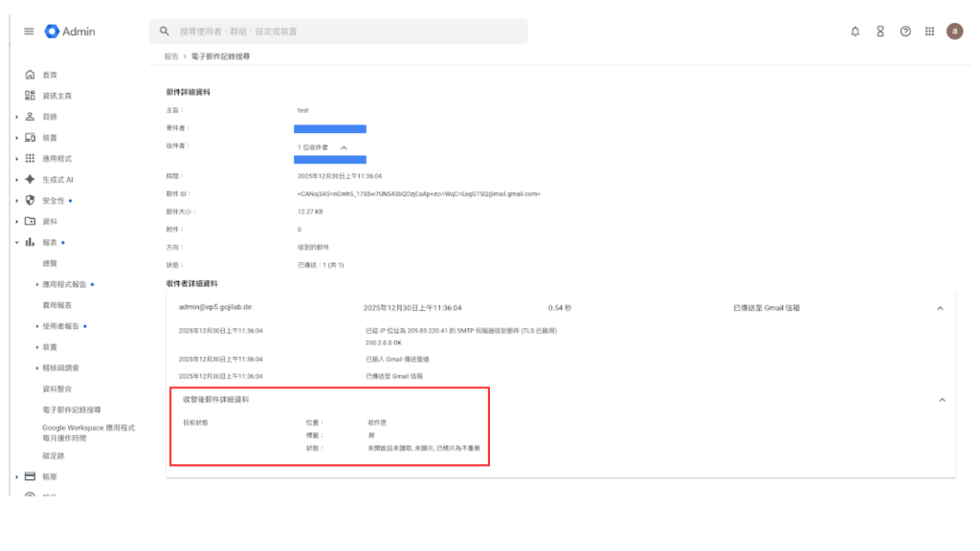Click the search magnifier icon
This screenshot has height=551, width=980.
(x=165, y=32)
